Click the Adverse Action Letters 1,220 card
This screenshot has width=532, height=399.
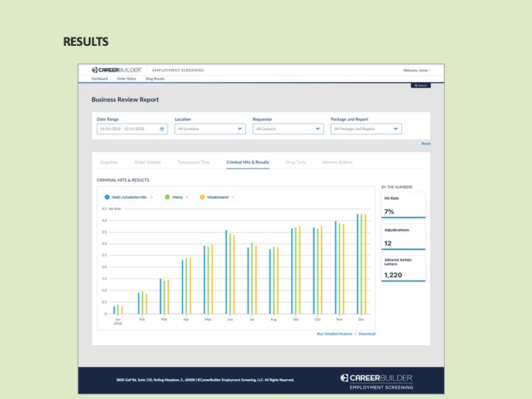pyautogui.click(x=403, y=268)
